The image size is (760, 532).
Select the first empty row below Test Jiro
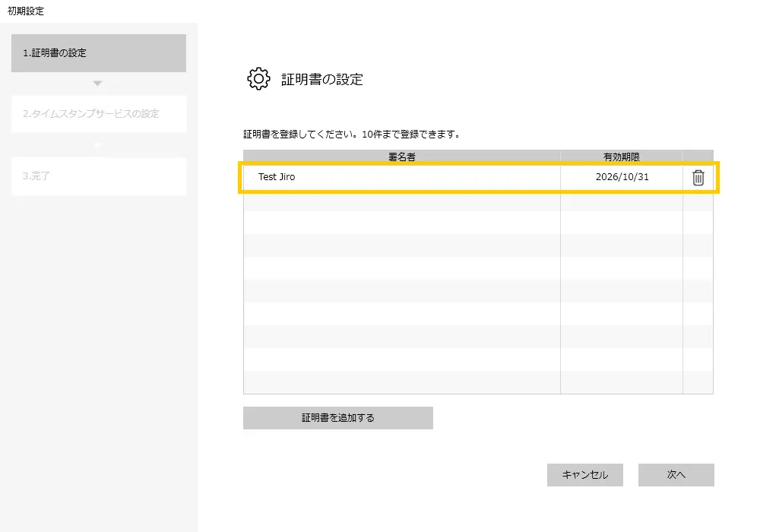coord(401,201)
